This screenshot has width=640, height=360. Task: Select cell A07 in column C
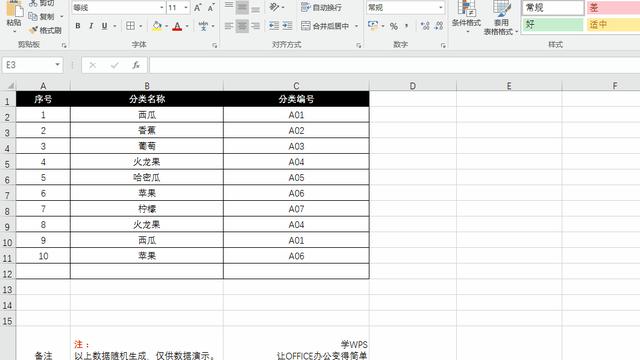296,209
